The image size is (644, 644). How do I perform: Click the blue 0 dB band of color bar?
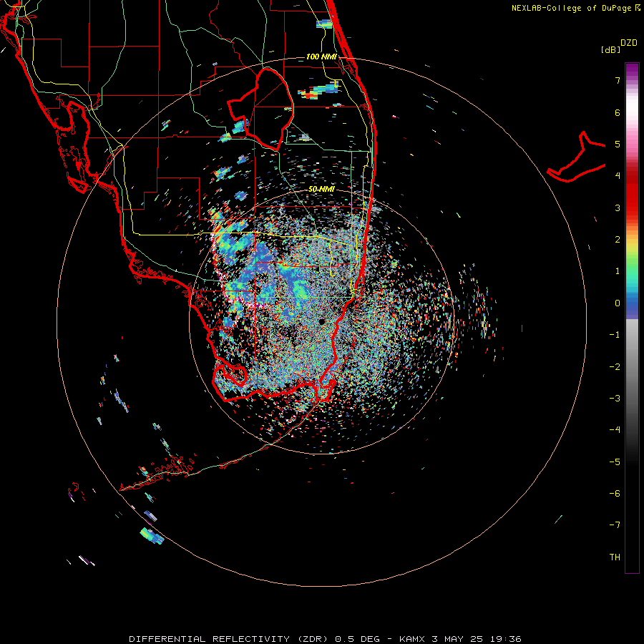pyautogui.click(x=632, y=305)
